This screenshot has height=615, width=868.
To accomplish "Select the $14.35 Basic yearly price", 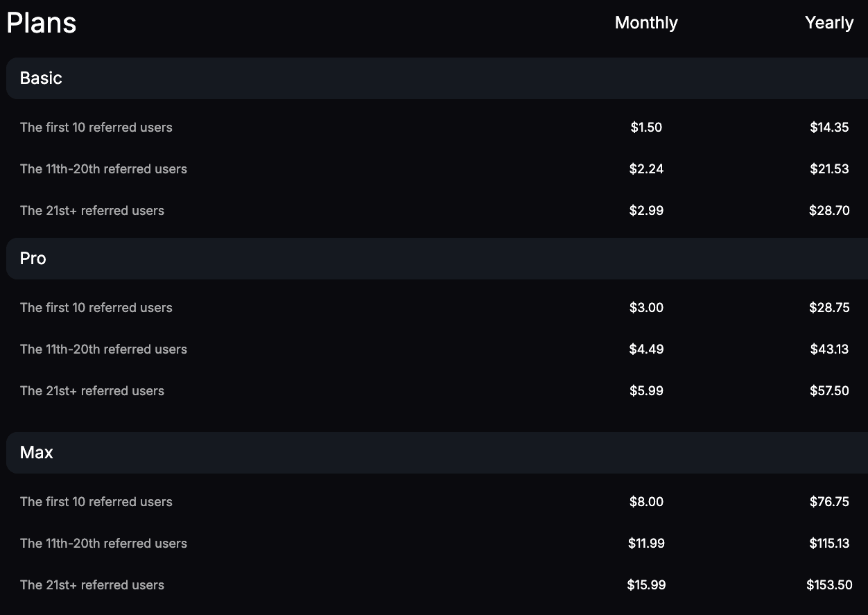I will click(x=829, y=127).
